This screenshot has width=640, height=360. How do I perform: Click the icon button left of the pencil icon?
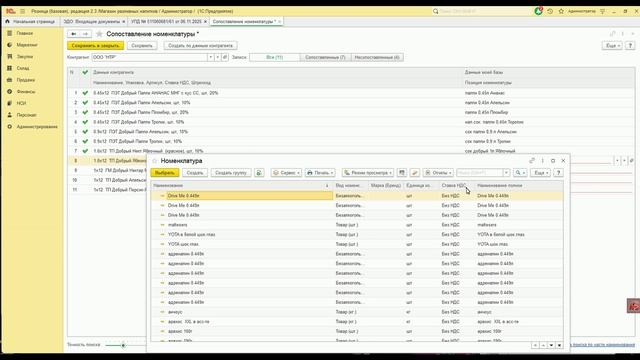click(x=402, y=173)
